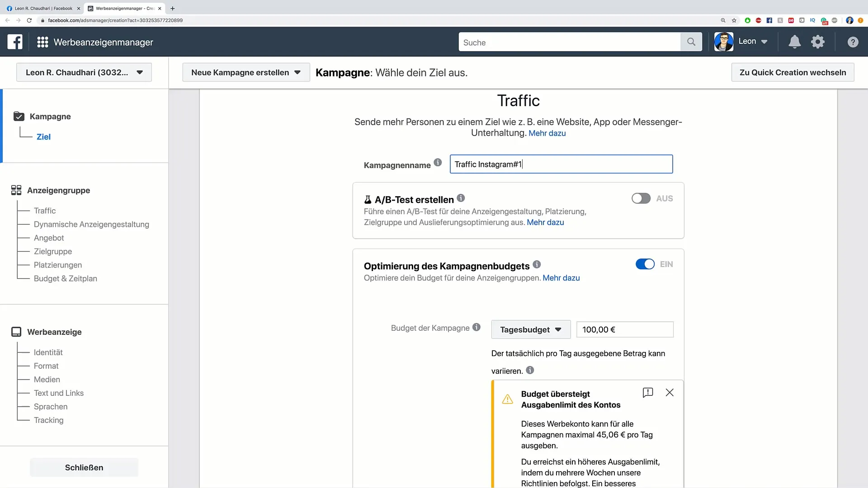Click info icon beside Optimierung des Kampagnenbudgets
The image size is (868, 488).
537,264
